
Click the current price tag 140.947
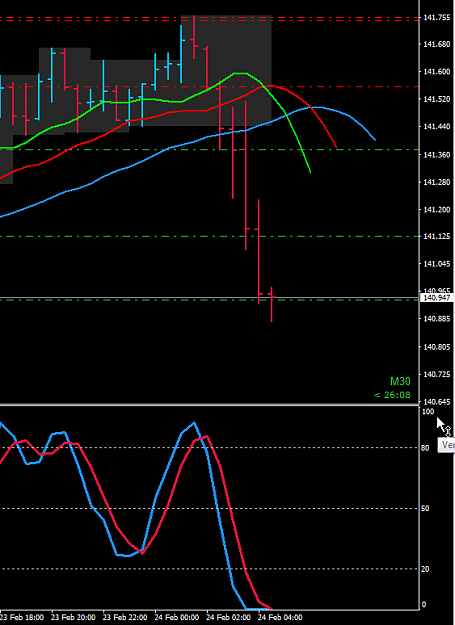click(x=437, y=298)
